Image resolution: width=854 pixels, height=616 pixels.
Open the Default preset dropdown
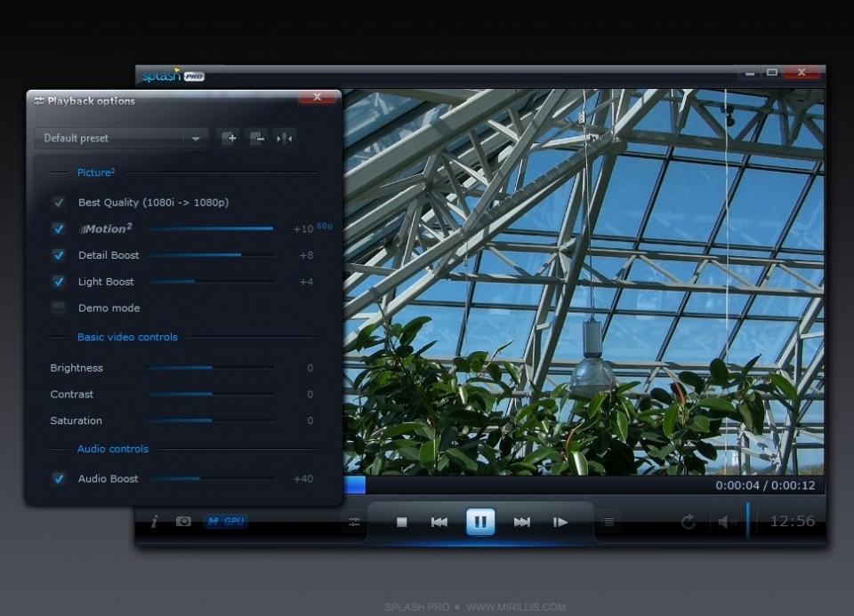click(122, 138)
